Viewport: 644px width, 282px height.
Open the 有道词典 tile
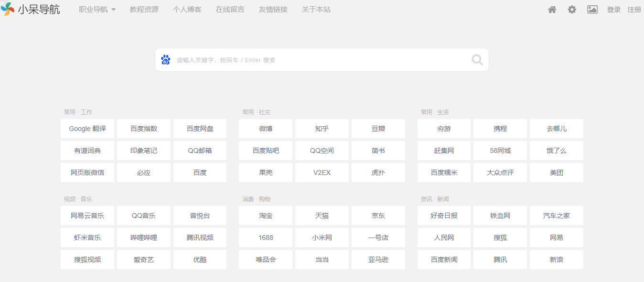point(87,151)
